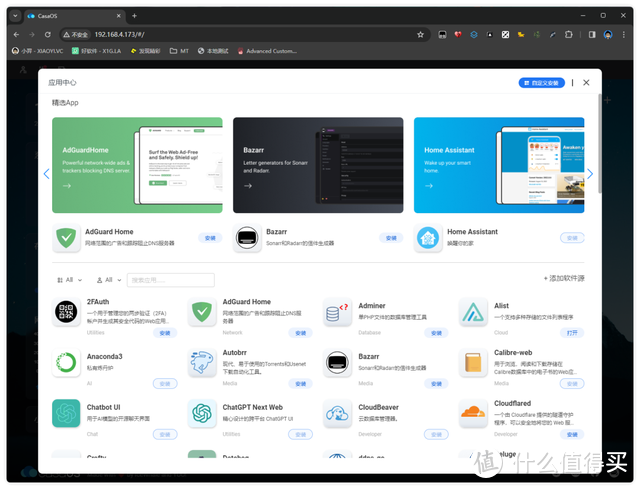
Task: Select the Cloudflared cloud icon
Action: point(473,413)
